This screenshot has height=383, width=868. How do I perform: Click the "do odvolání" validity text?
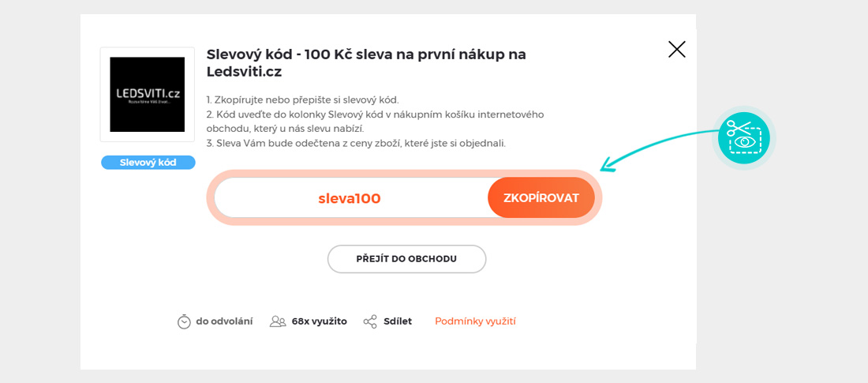224,321
